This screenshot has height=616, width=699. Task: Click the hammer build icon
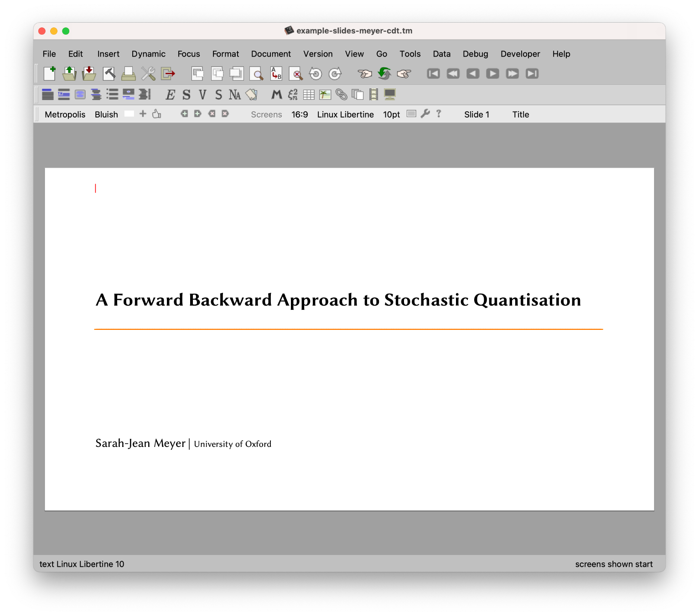pos(109,73)
